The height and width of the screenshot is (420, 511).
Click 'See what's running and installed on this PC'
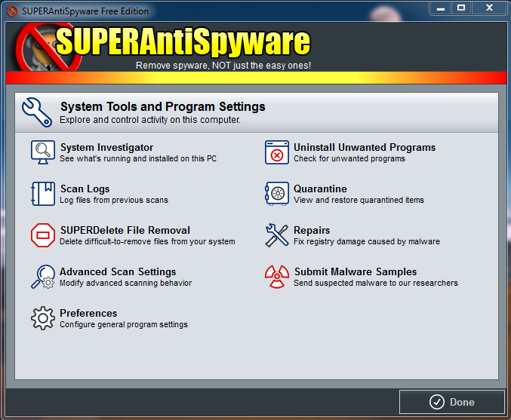[138, 158]
